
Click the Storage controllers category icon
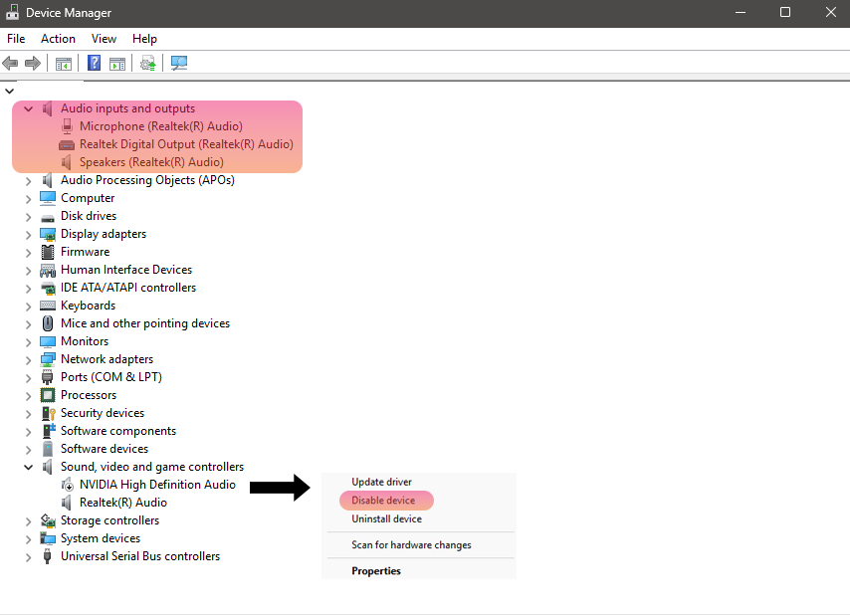[x=48, y=520]
